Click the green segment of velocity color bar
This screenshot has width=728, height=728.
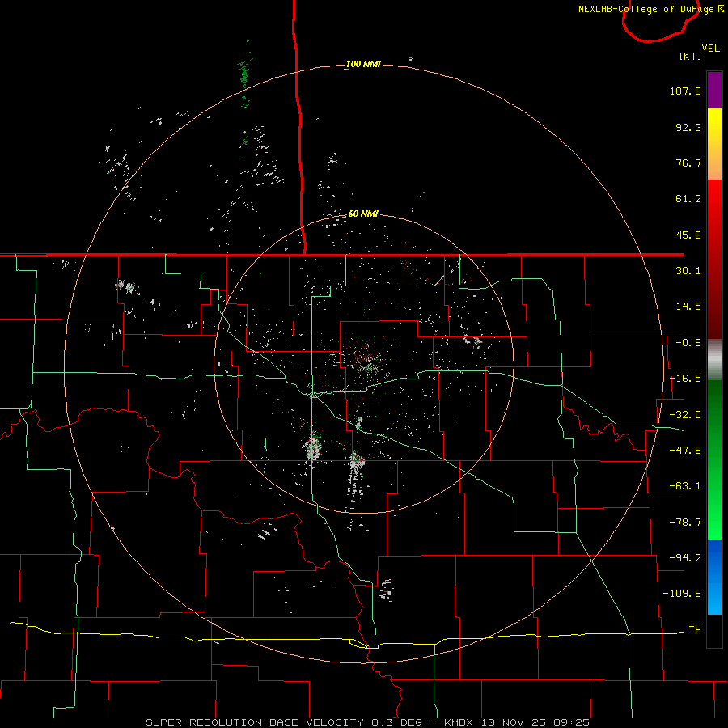(x=714, y=459)
